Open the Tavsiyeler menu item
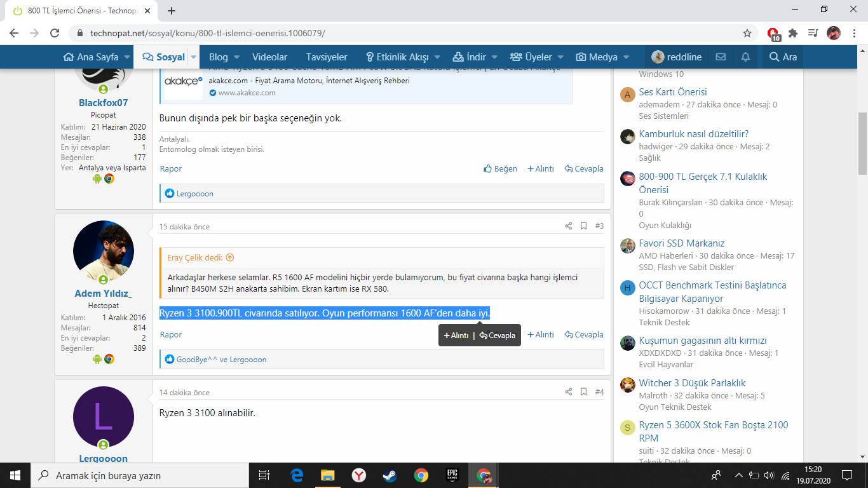This screenshot has width=868, height=488. click(x=327, y=57)
